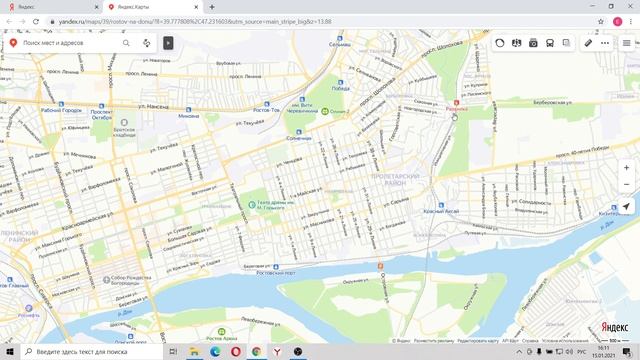
Task: Open the Chrome profile avatar
Action: 618,22
